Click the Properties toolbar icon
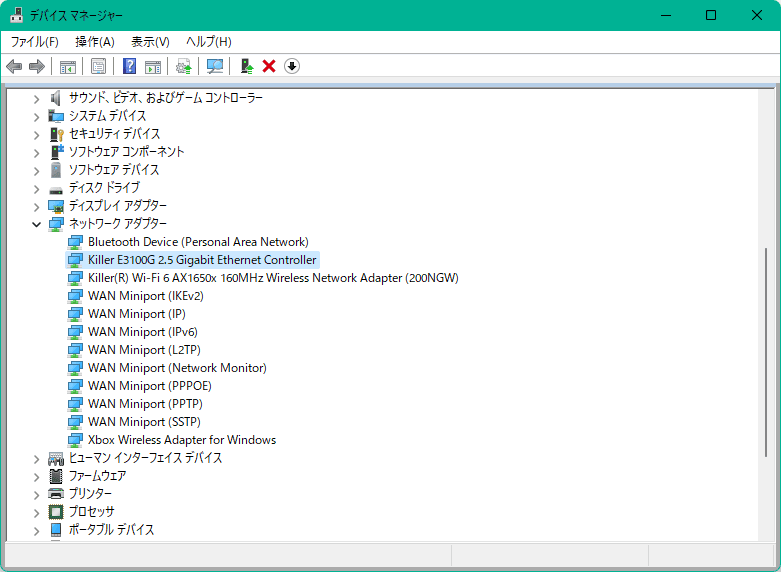 [x=98, y=66]
